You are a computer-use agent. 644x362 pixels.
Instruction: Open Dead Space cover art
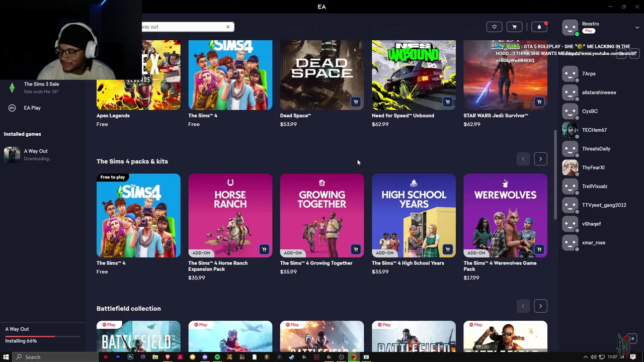coord(322,75)
